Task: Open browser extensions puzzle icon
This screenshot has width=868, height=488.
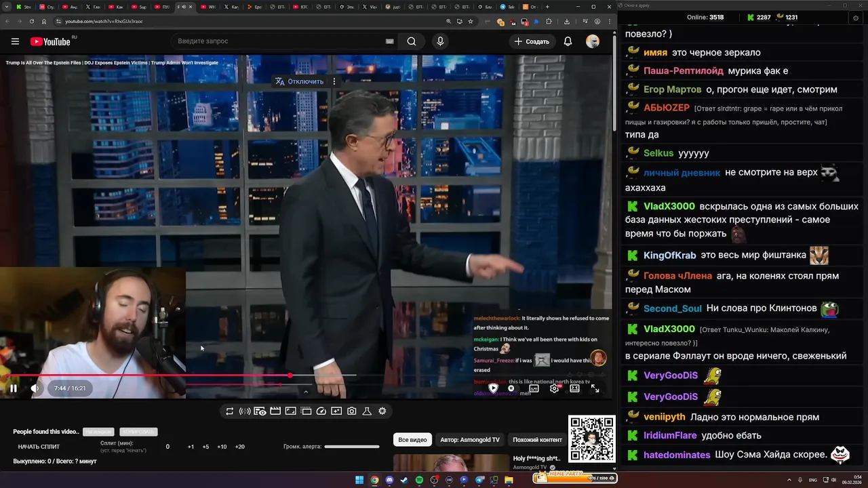Action: coord(549,21)
